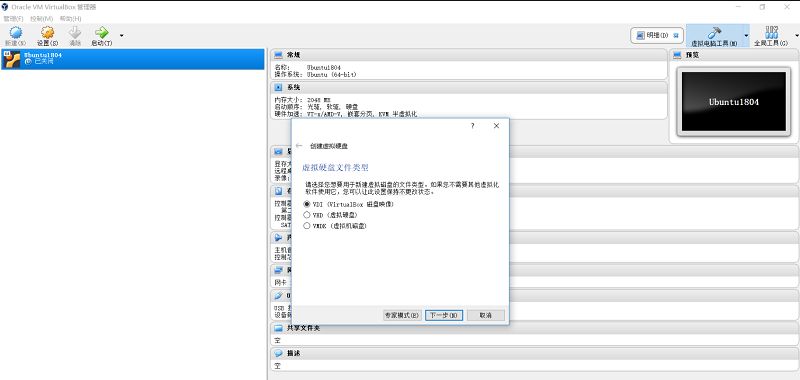Click the Audio section speaker icon

coord(279,238)
